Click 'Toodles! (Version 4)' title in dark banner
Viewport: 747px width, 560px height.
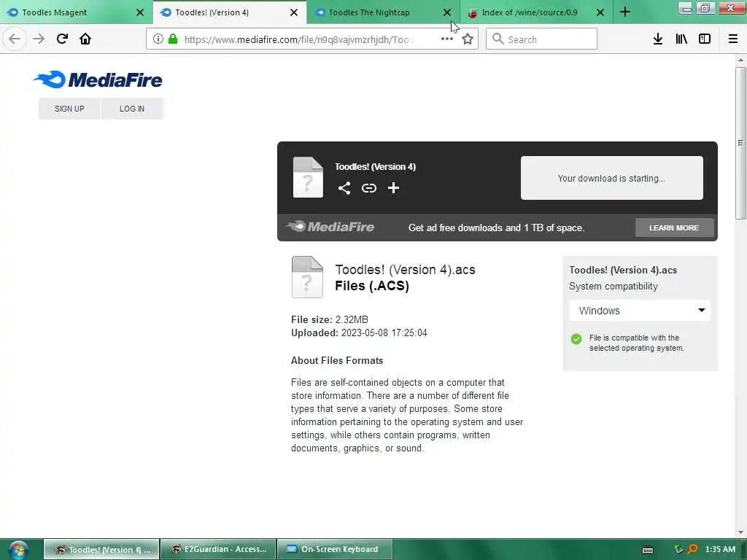pos(376,167)
